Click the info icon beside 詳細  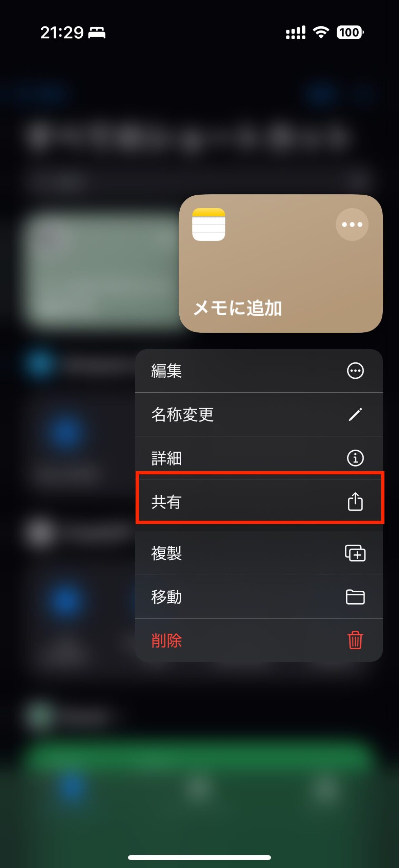pos(355,458)
